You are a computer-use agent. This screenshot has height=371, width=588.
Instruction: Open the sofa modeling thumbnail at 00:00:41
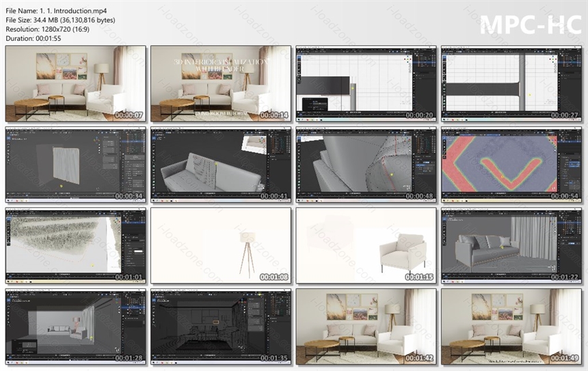click(x=221, y=165)
